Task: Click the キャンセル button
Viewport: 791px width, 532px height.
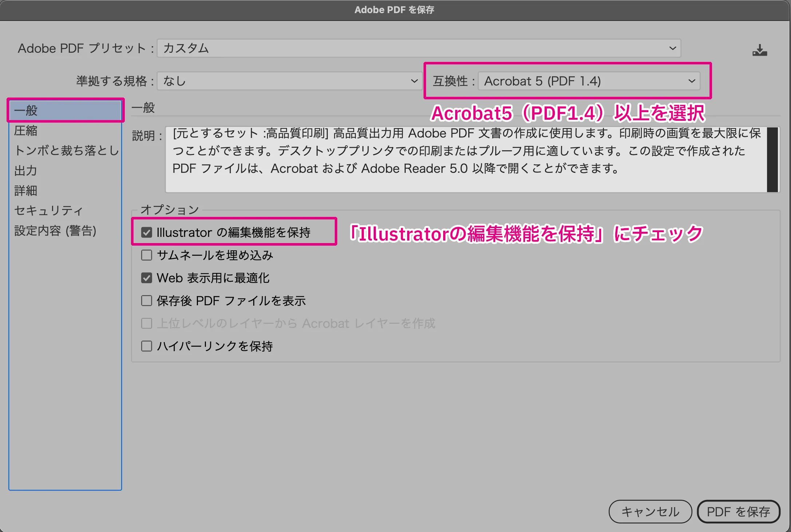Action: click(650, 512)
